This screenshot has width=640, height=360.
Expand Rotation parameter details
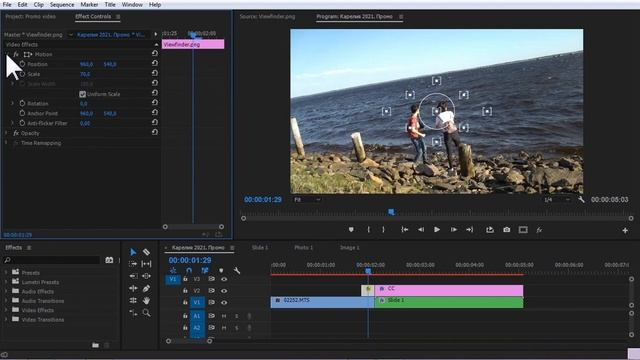pyautogui.click(x=13, y=103)
